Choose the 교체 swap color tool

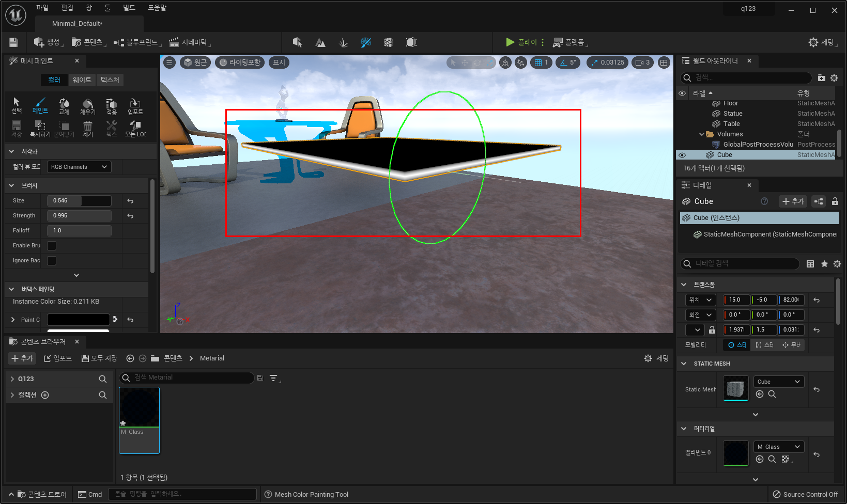coord(64,105)
